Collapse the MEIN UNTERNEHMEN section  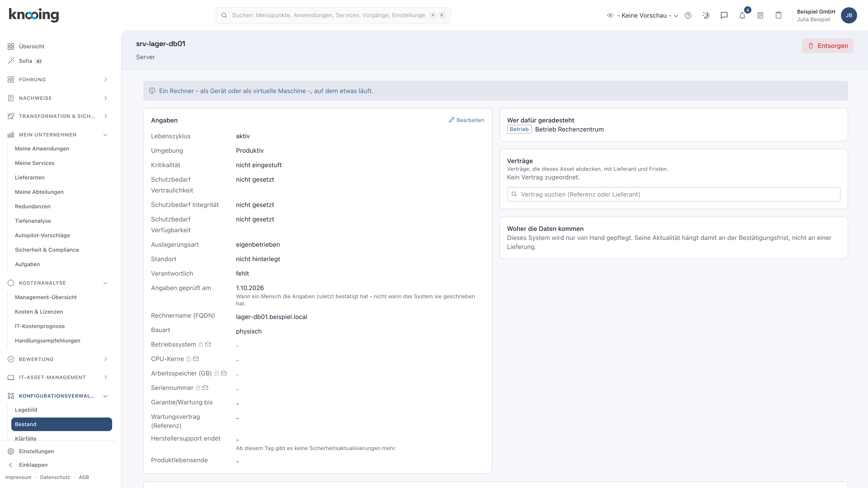pyautogui.click(x=58, y=135)
